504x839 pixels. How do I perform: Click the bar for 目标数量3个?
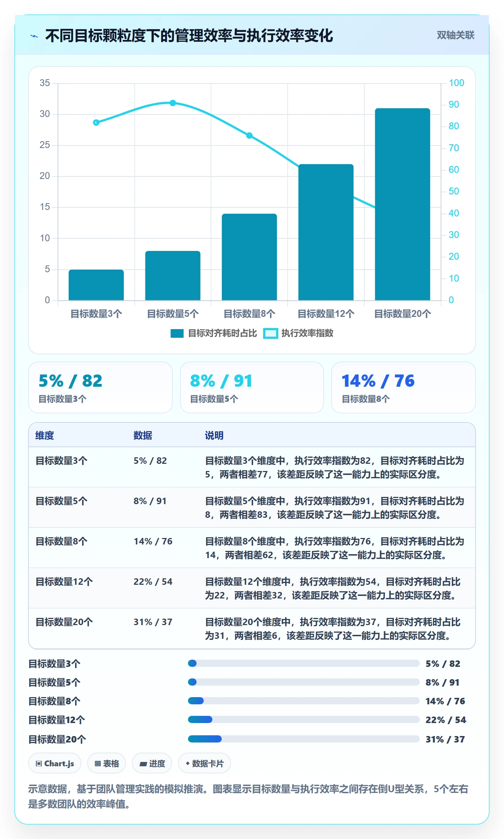point(96,285)
